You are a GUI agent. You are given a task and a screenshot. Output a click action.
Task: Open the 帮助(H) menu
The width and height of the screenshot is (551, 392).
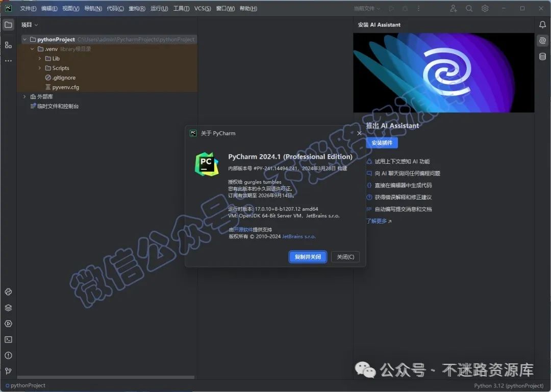pyautogui.click(x=248, y=9)
